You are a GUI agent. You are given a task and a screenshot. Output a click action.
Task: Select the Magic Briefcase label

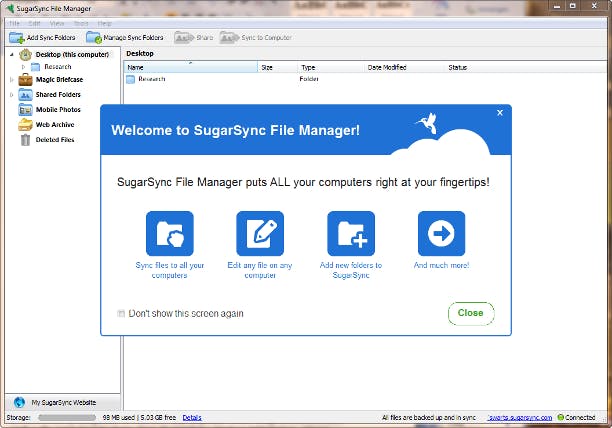(59, 80)
